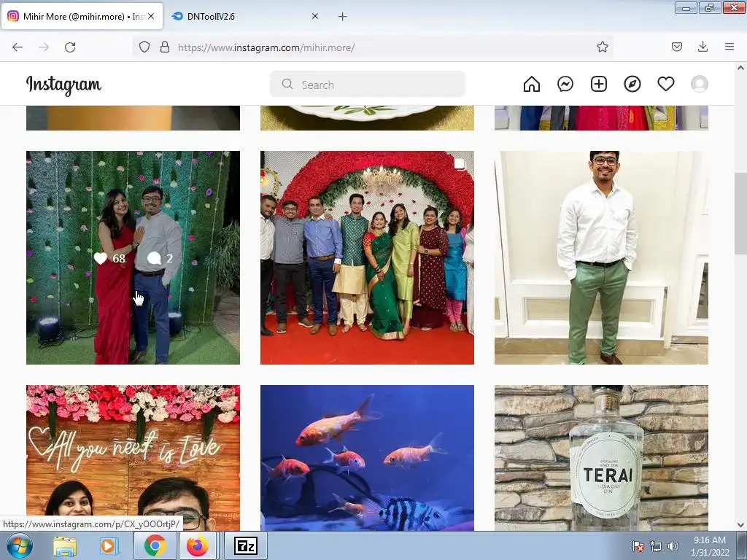Focus the Instagram Search field
Viewport: 747px width, 560px height.
(368, 85)
